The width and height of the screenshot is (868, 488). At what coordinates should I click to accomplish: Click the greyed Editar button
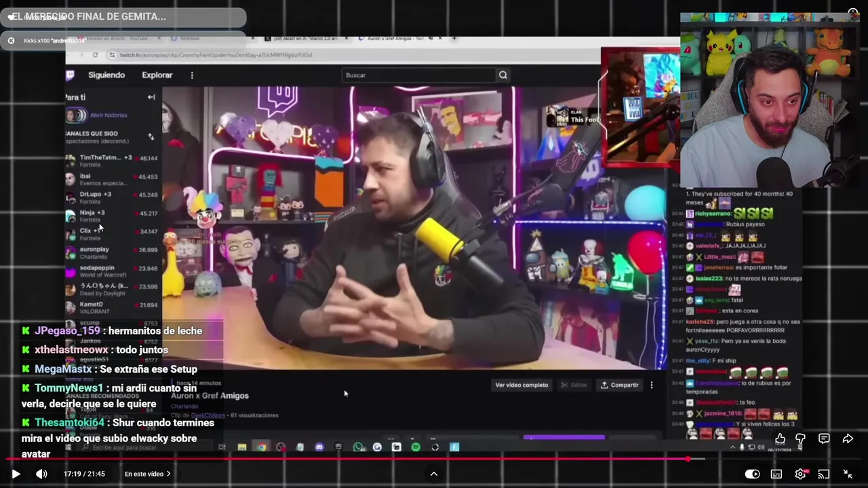[x=574, y=385]
